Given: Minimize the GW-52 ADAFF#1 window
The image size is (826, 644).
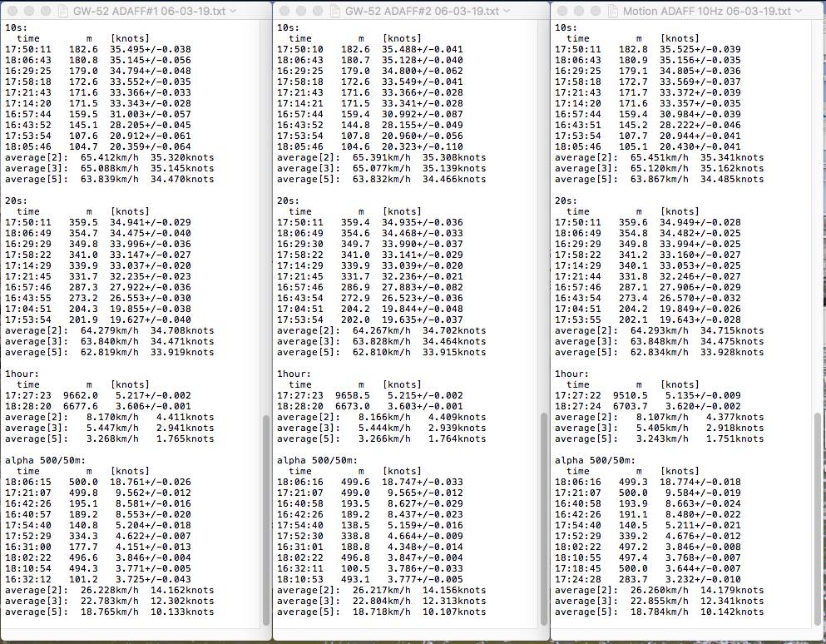Looking at the screenshot, I should (28, 12).
